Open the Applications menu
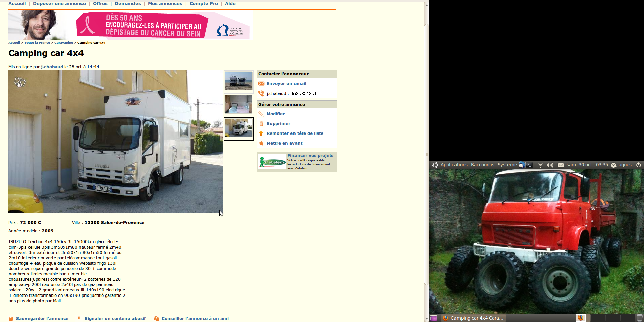The height and width of the screenshot is (322, 644). [453, 165]
